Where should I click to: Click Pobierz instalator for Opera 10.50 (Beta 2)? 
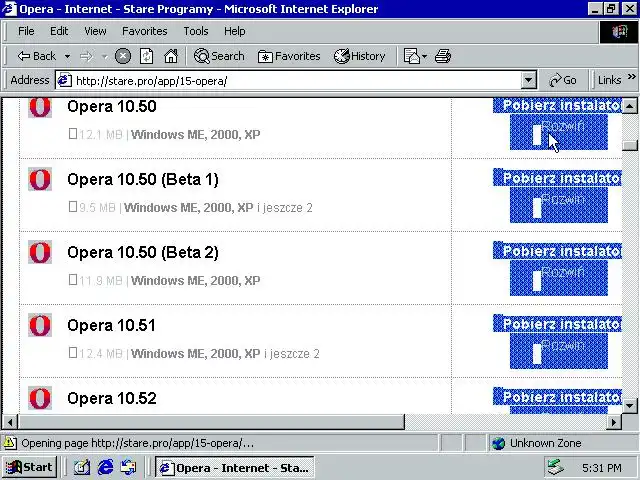point(557,251)
